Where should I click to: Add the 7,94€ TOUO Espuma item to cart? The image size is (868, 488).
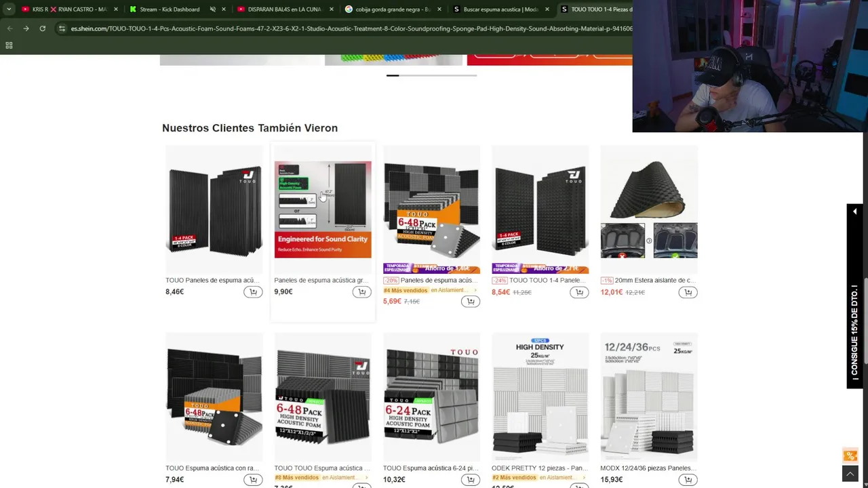[x=253, y=480]
